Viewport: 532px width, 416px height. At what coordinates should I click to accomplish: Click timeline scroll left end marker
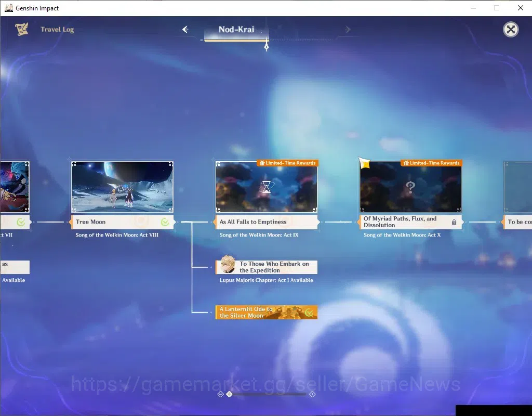(220, 394)
